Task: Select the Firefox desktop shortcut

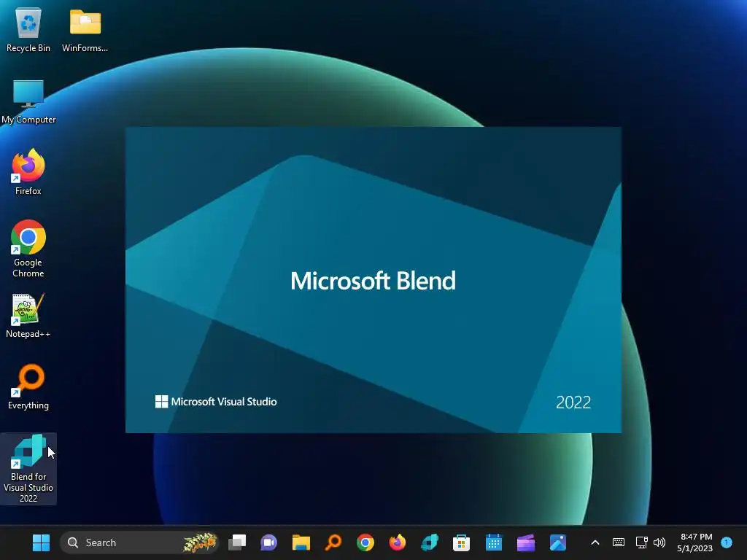Action: point(28,172)
